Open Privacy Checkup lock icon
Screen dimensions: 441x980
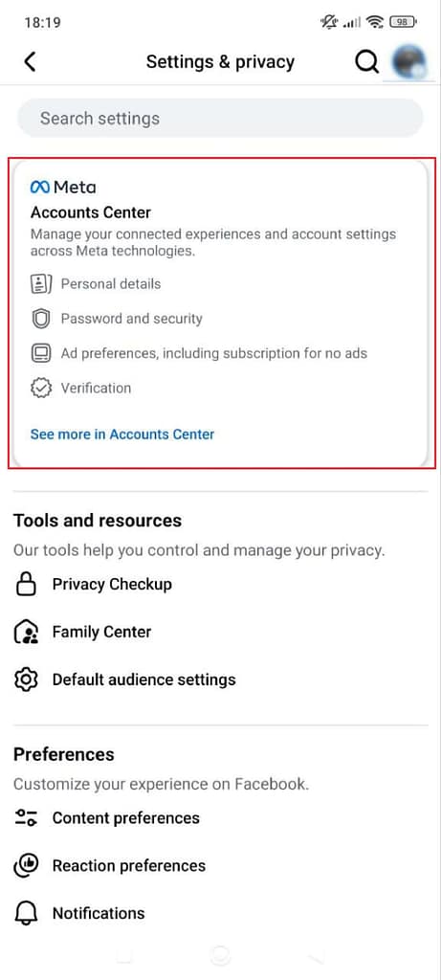[x=26, y=585]
